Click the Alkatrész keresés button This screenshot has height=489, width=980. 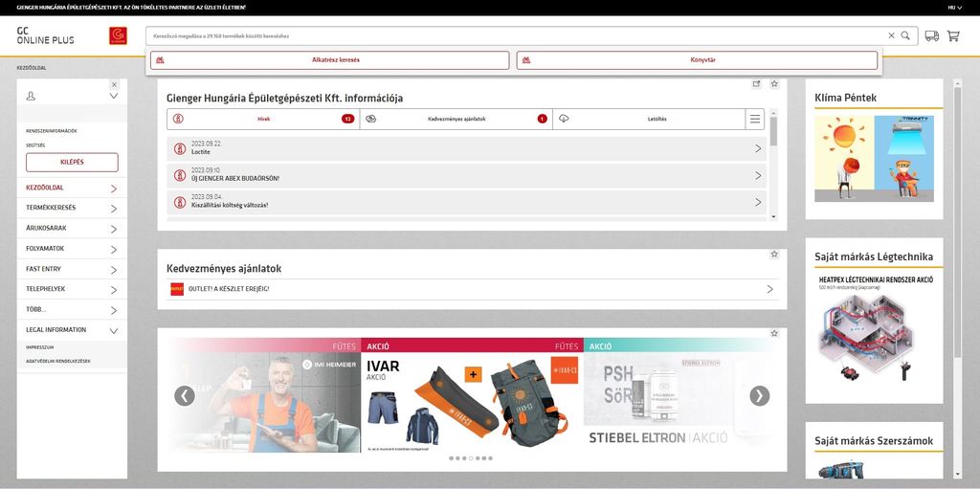click(x=330, y=60)
